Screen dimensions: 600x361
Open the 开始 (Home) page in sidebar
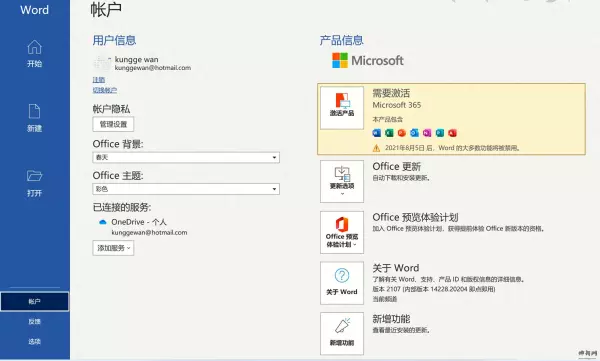tap(34, 54)
